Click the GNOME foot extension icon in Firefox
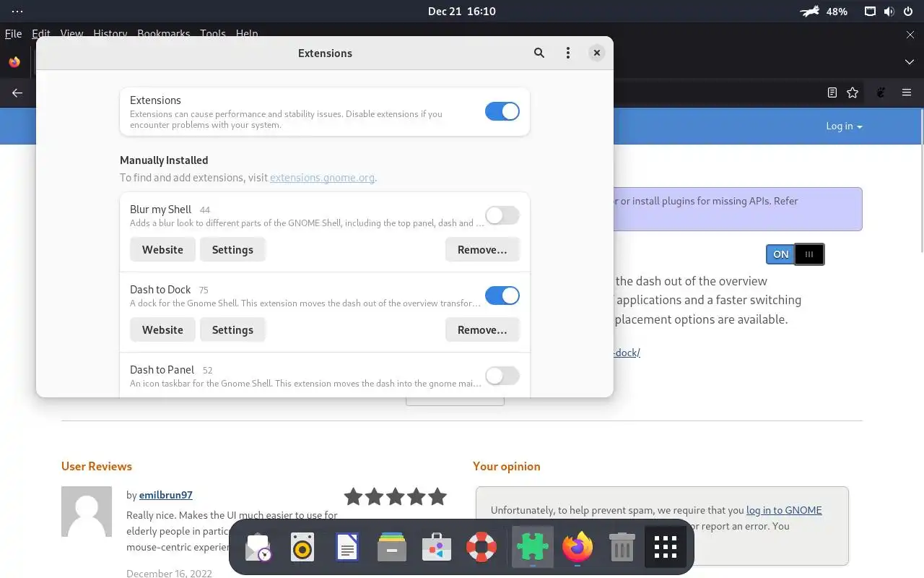The image size is (924, 578). (881, 92)
